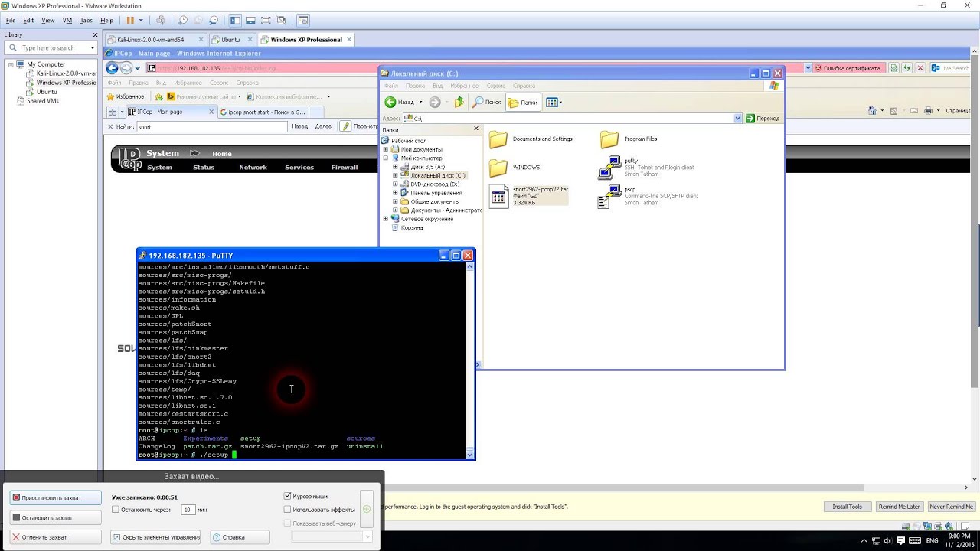Switch to the Kali-Linux-2.0.0-vm-amd64 tab
980x551 pixels.
click(x=155, y=40)
